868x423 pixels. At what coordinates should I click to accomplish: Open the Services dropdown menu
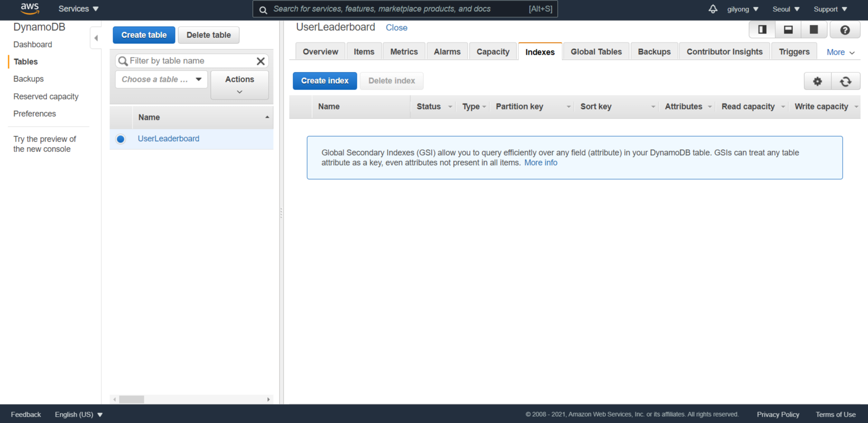pos(78,9)
